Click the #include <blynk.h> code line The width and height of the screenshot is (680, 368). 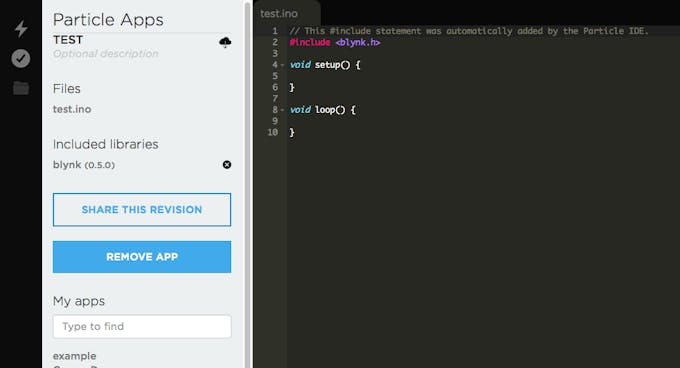tap(335, 42)
